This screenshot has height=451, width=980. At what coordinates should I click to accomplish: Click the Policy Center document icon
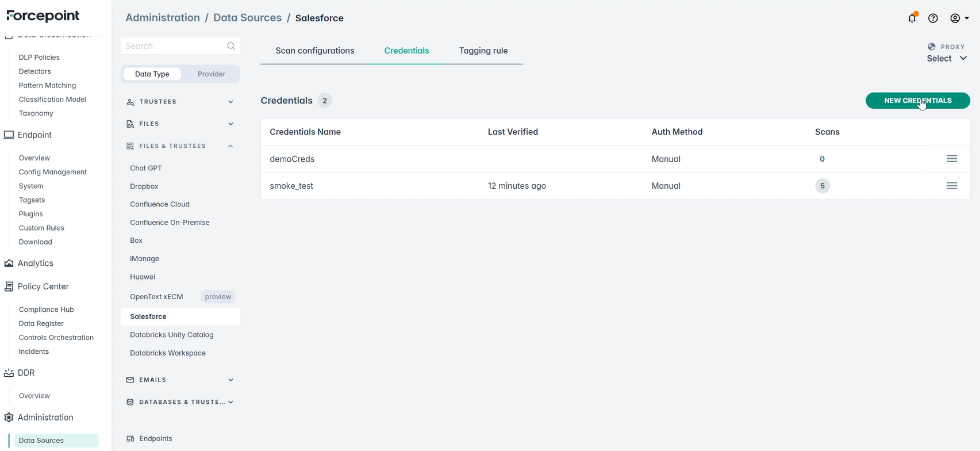(x=9, y=286)
